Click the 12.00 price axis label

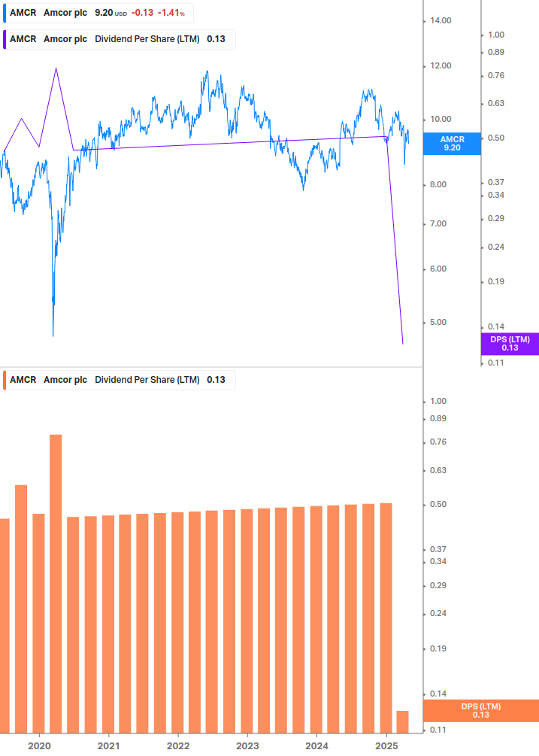(441, 66)
